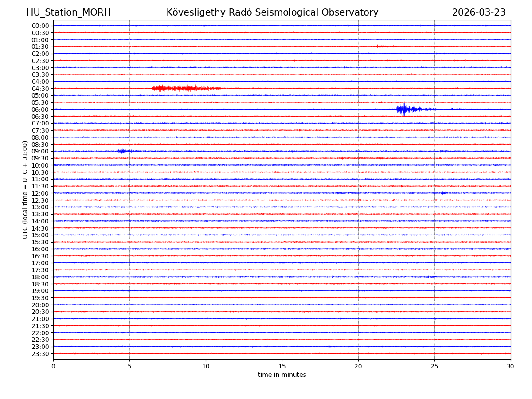Click the "time in minutes" axis label
This screenshot has height=399, width=532.
click(282, 375)
